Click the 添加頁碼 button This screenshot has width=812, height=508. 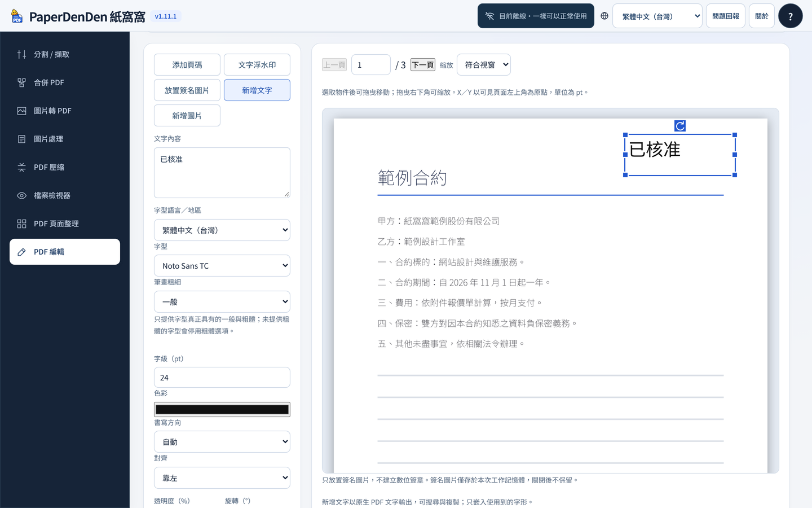point(187,65)
